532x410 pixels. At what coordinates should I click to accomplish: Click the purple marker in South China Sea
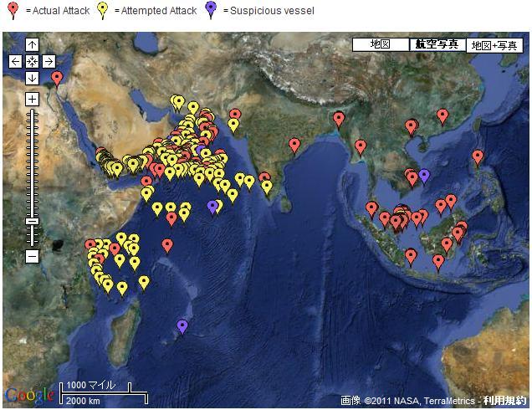pos(424,175)
